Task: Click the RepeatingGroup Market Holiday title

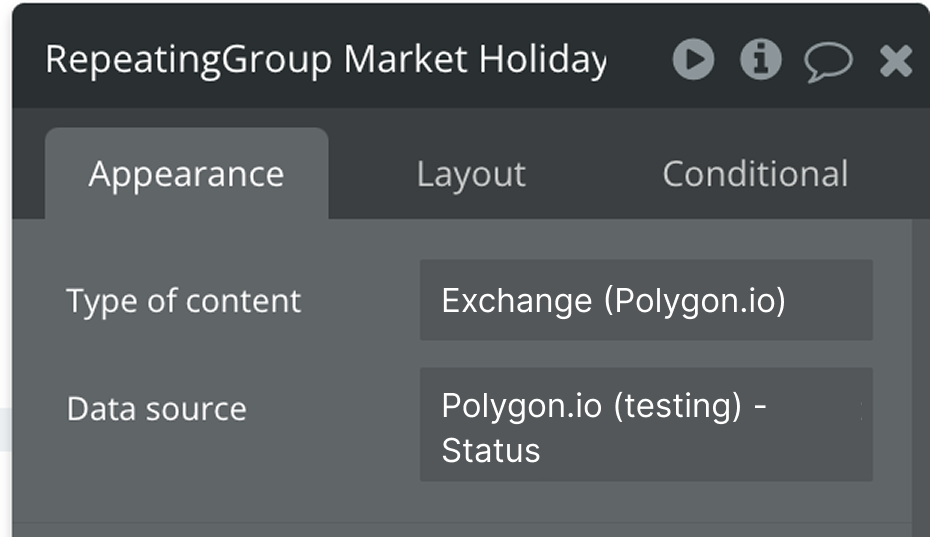Action: pos(325,60)
